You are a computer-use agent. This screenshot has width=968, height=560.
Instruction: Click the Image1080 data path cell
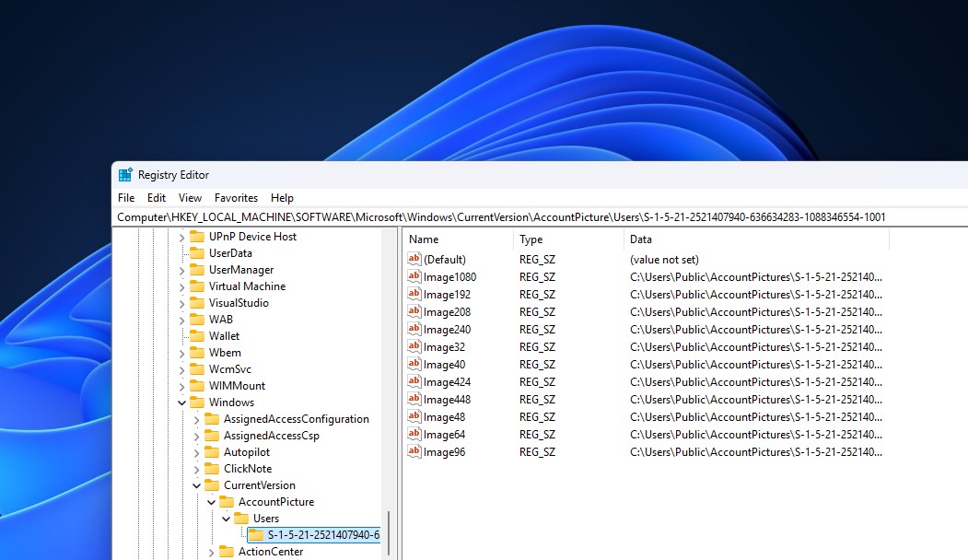pos(755,276)
